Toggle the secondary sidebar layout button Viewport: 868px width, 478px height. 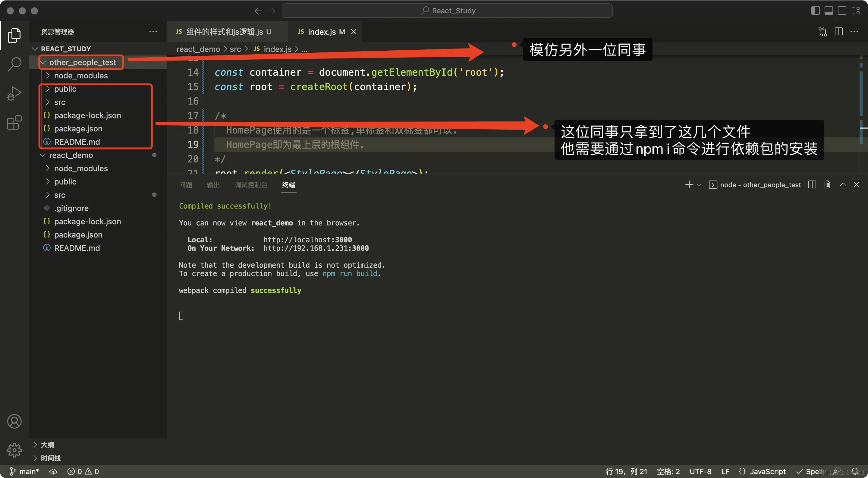pos(842,11)
